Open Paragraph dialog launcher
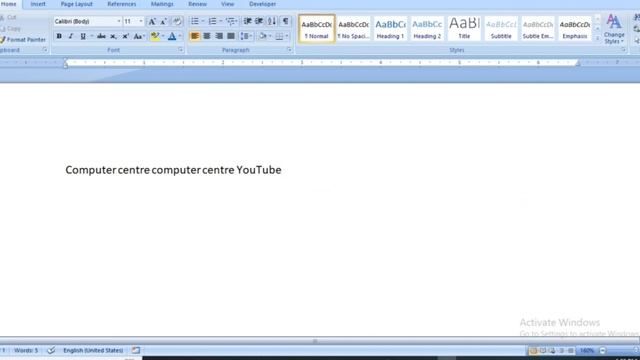This screenshot has height=360, width=640. tap(289, 50)
